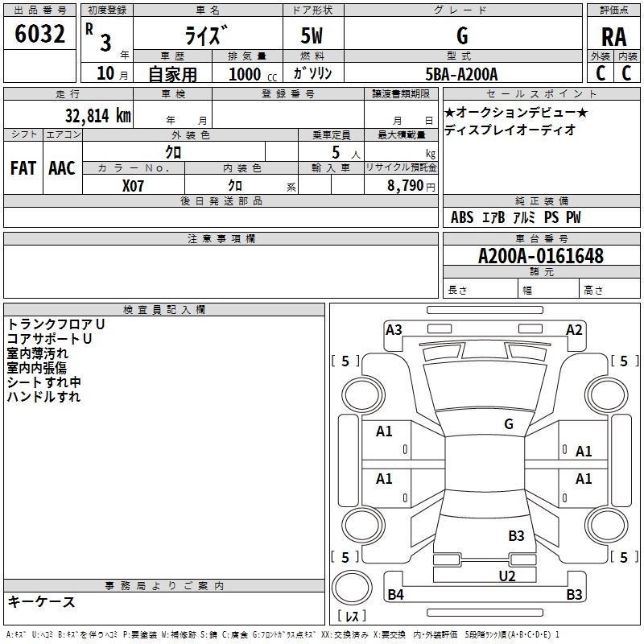Viewport: 644px width, 644px height.
Task: Click the ディスプレイオーディオ sales point text
Action: [510, 130]
